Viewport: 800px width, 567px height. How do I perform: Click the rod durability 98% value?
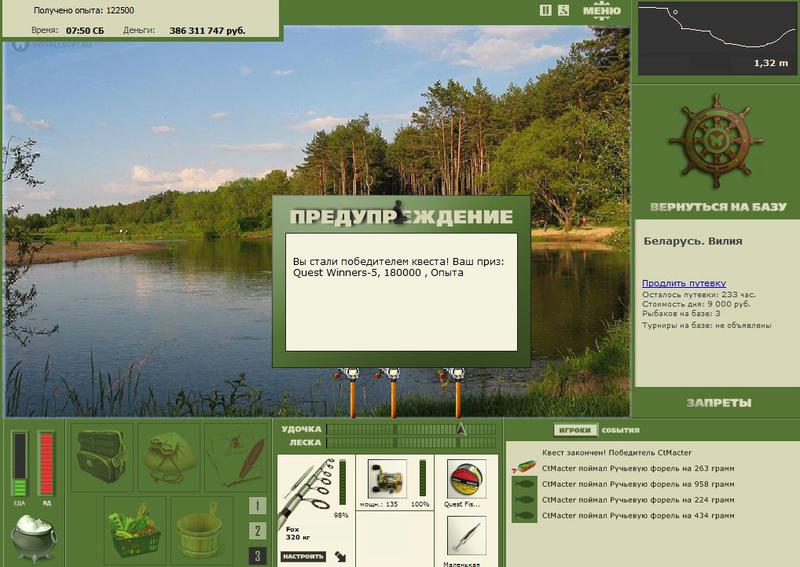341,515
